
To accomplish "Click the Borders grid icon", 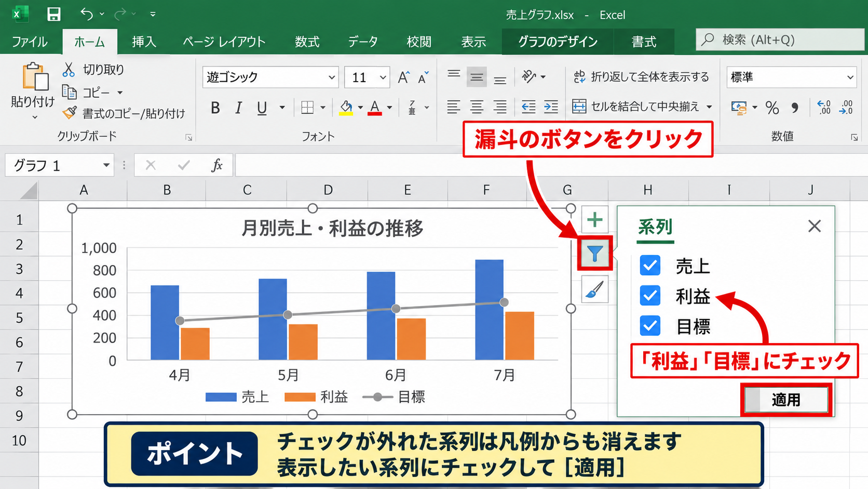I will 307,108.
